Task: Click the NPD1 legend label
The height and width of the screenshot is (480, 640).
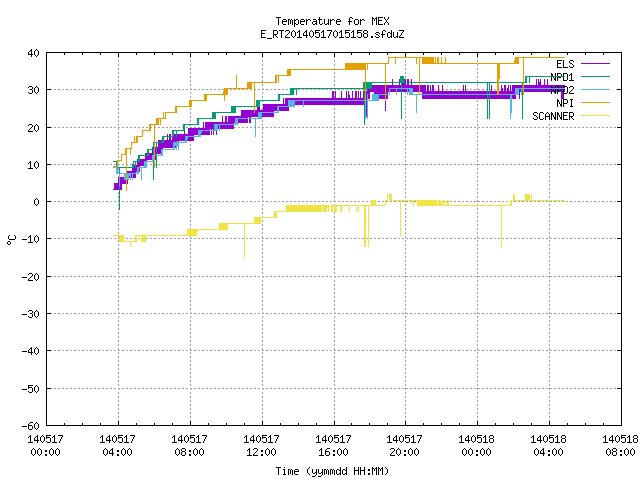Action: point(562,77)
